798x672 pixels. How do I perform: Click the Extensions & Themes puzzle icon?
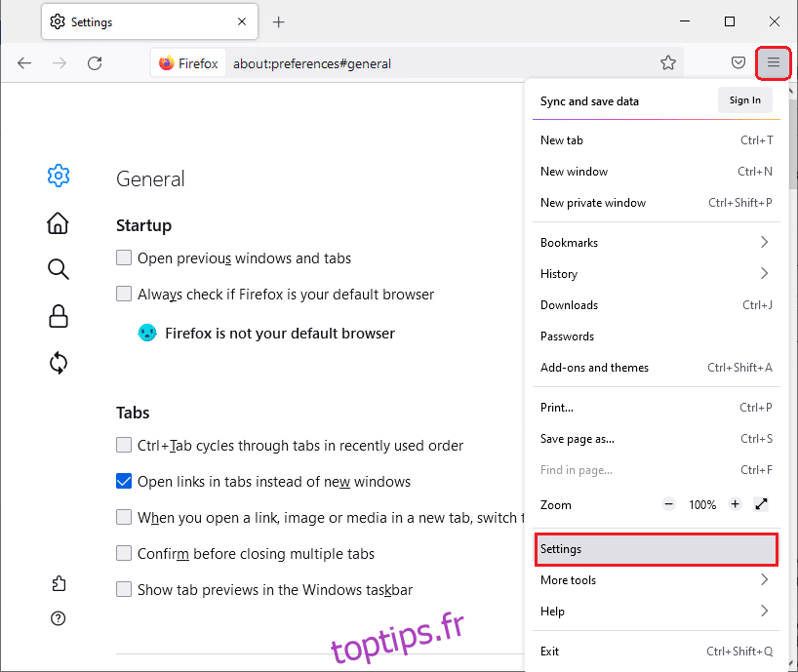(59, 583)
